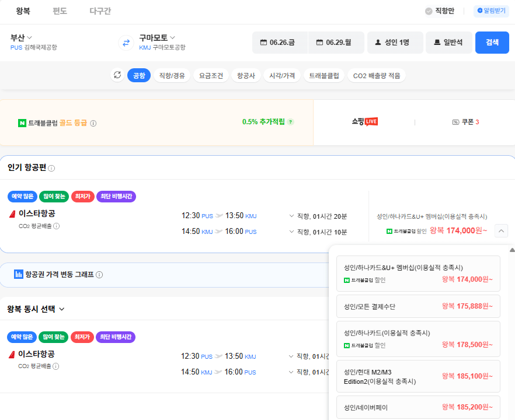This screenshot has height=420, width=515.
Task: Open the 구마모토 arrival city dropdown
Action: [157, 38]
